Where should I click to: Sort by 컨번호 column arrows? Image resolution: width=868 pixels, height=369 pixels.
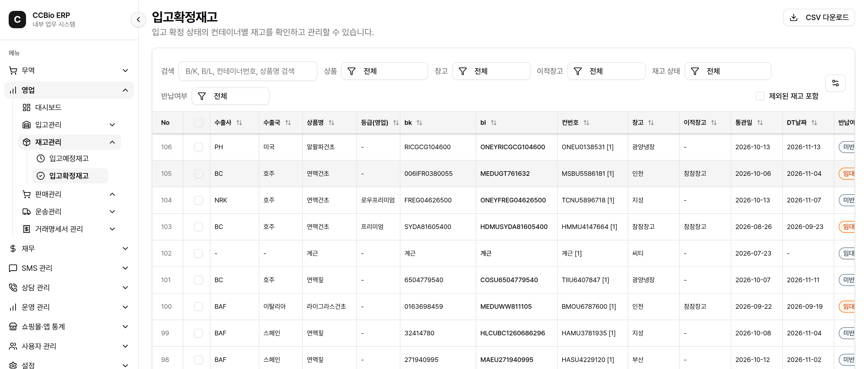point(586,123)
